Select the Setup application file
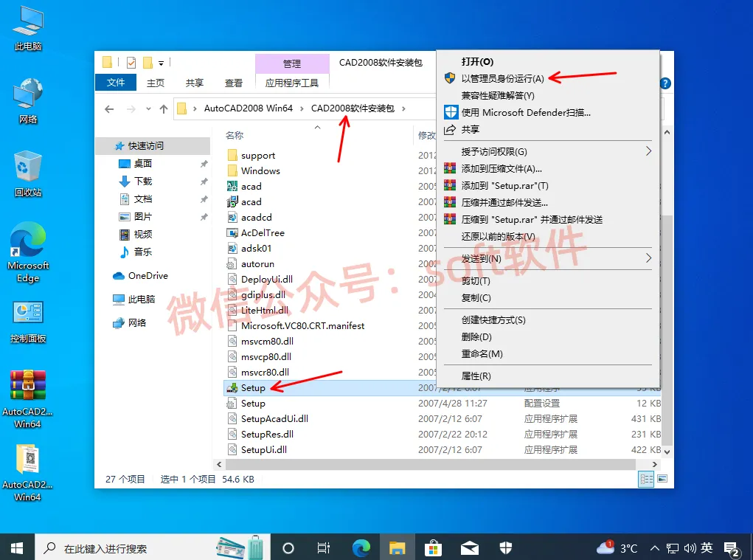 click(253, 387)
